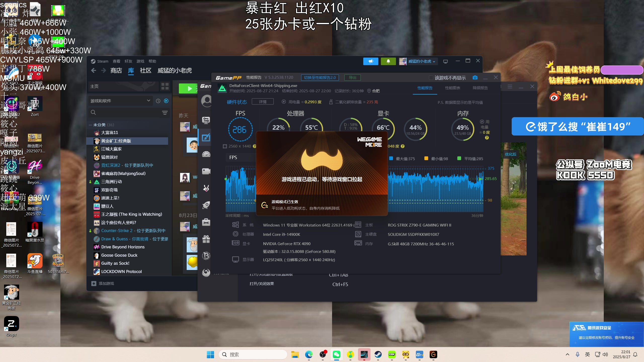Click Steam green notifications bell
The image size is (644, 362).
pyautogui.click(x=388, y=61)
